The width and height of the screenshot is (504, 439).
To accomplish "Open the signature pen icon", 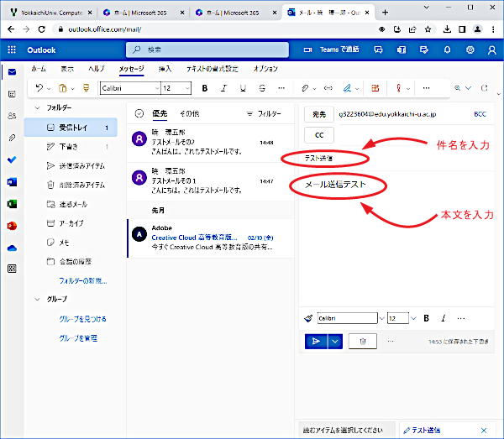I will (347, 88).
